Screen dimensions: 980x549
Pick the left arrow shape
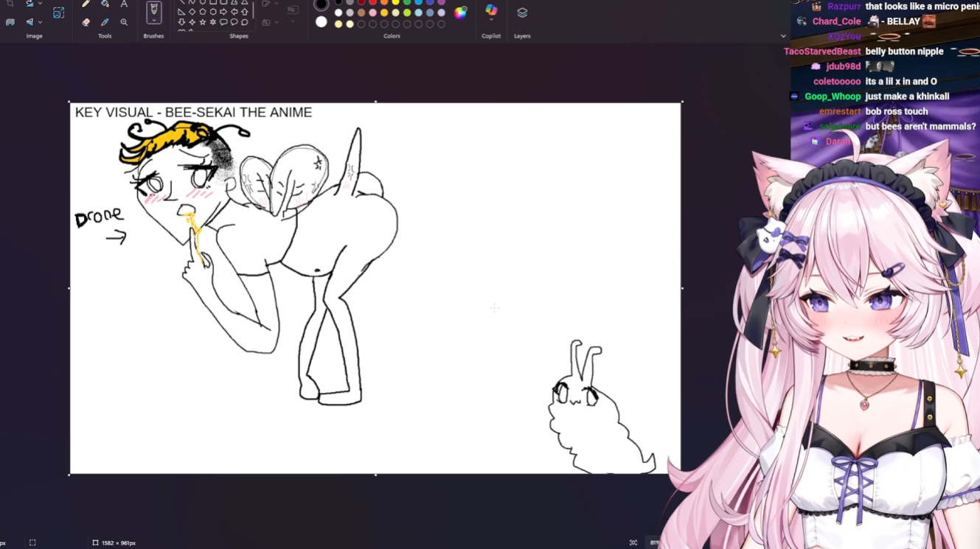point(234,12)
